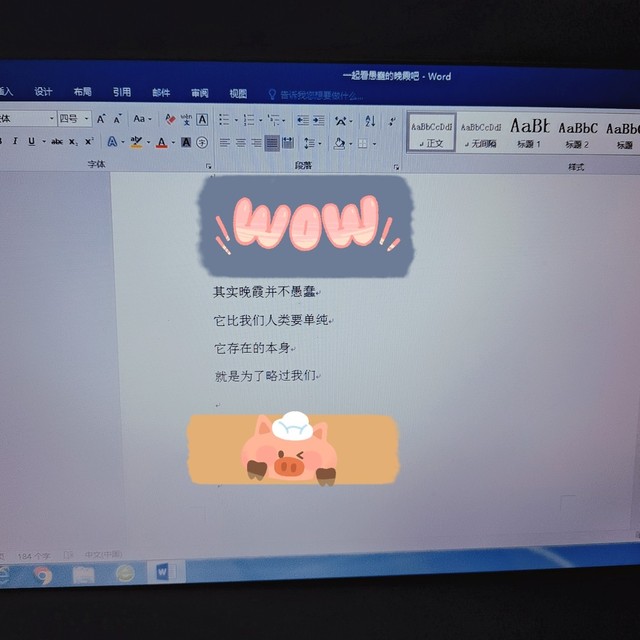Screen dimensions: 640x640
Task: Click the clear formatting eraser icon
Action: (x=170, y=119)
